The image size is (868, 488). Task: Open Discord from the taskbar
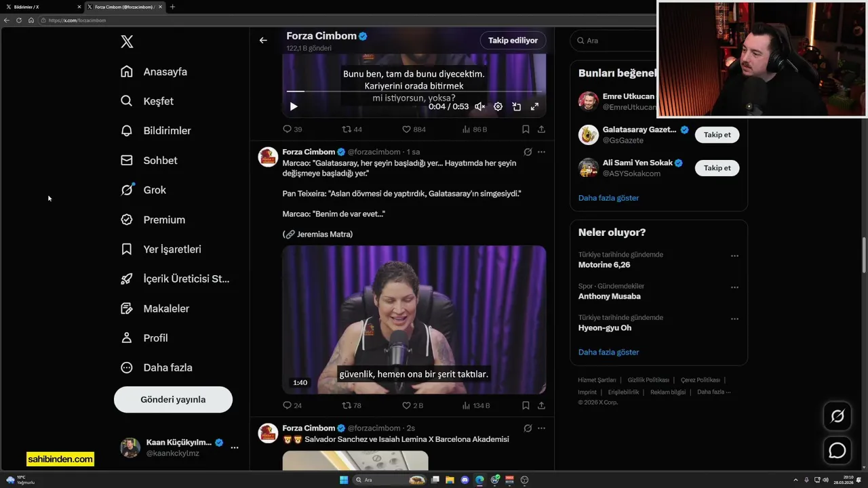[x=465, y=480]
